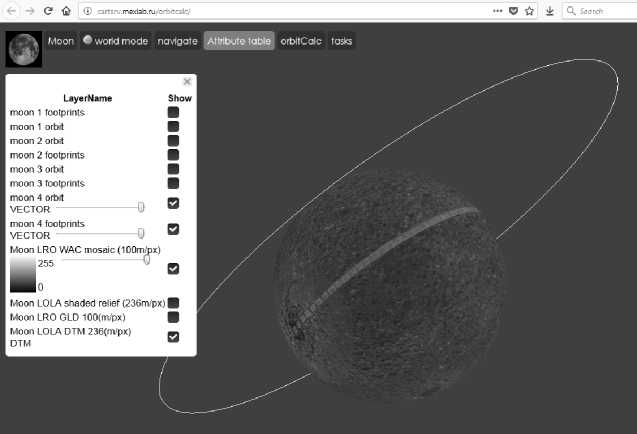Go to browser home page

pyautogui.click(x=66, y=11)
